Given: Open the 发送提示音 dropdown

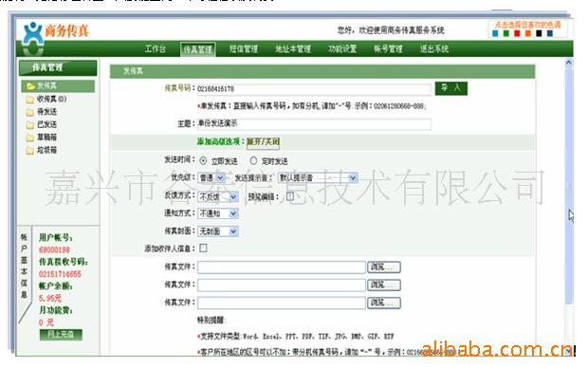Looking at the screenshot, I should point(318,177).
